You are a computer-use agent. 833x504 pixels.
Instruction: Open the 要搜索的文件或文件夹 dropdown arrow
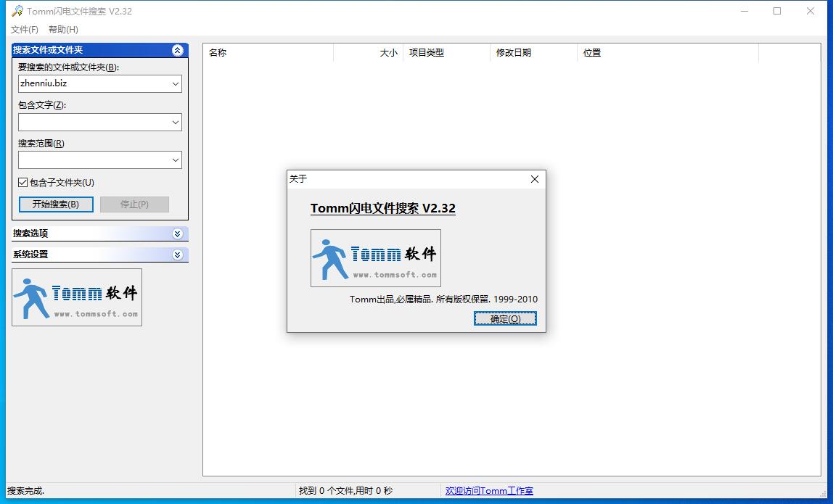(x=176, y=84)
